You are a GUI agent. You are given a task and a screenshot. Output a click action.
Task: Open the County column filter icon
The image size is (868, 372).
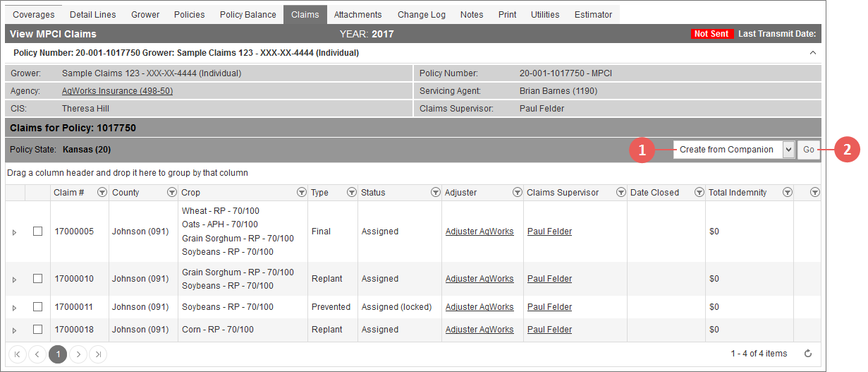(171, 193)
